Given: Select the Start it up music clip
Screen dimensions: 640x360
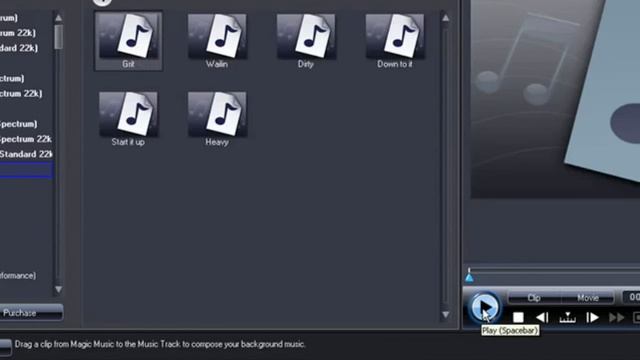Looking at the screenshot, I should point(128,119).
